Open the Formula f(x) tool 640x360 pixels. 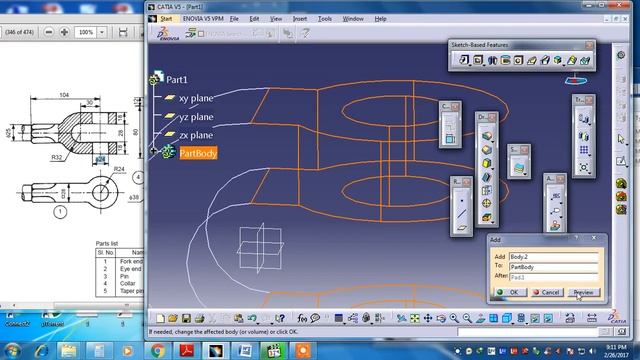[x=302, y=318]
